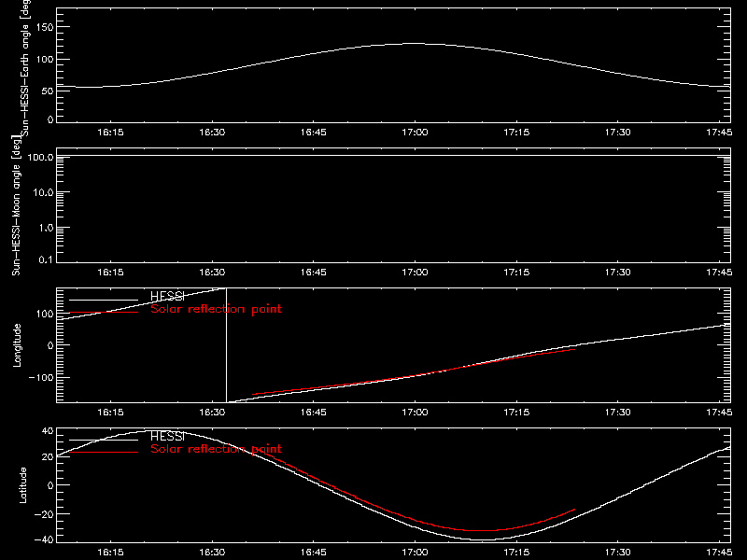Click 16:30 time label under Longitude plot

(212, 412)
